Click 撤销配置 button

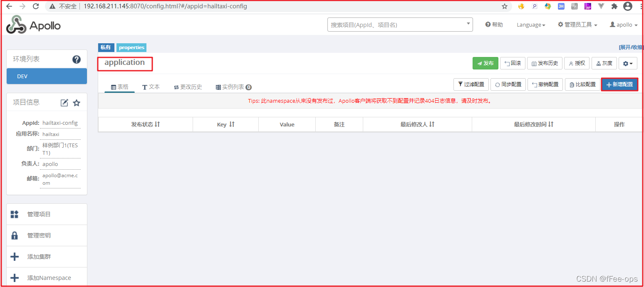[545, 84]
